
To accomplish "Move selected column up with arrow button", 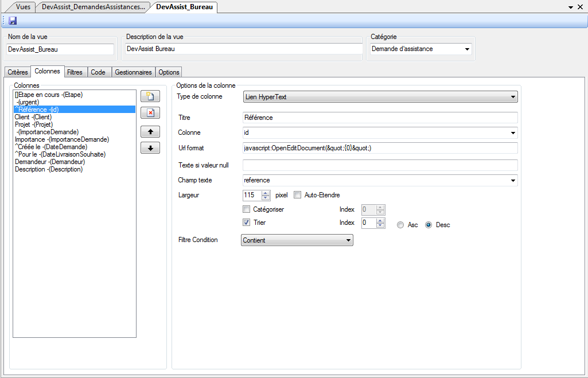I will point(150,131).
